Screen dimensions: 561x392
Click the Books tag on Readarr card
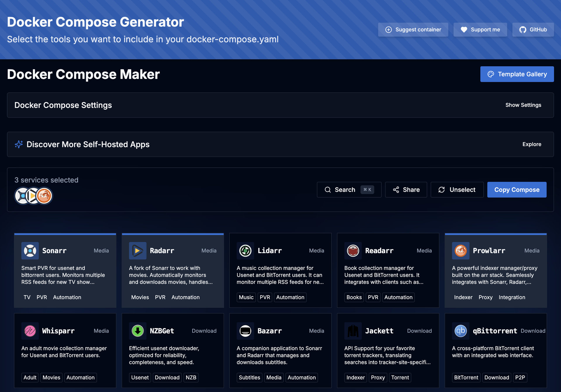tap(354, 297)
